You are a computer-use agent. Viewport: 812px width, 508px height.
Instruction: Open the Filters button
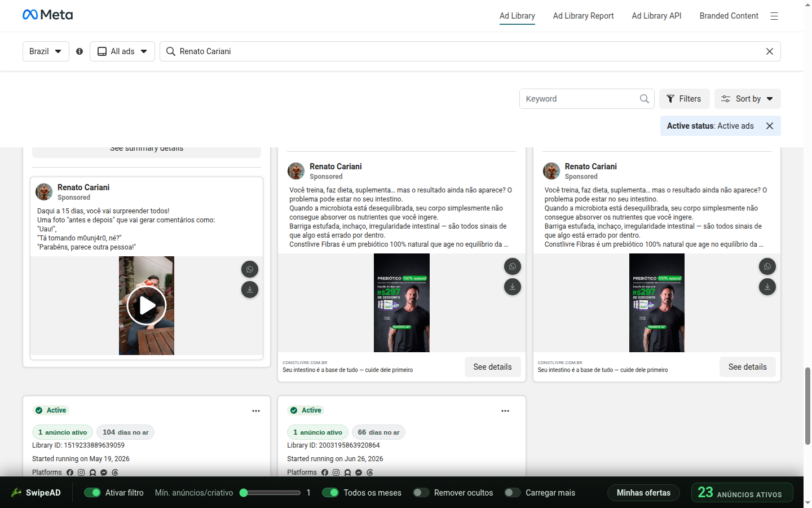pyautogui.click(x=685, y=99)
